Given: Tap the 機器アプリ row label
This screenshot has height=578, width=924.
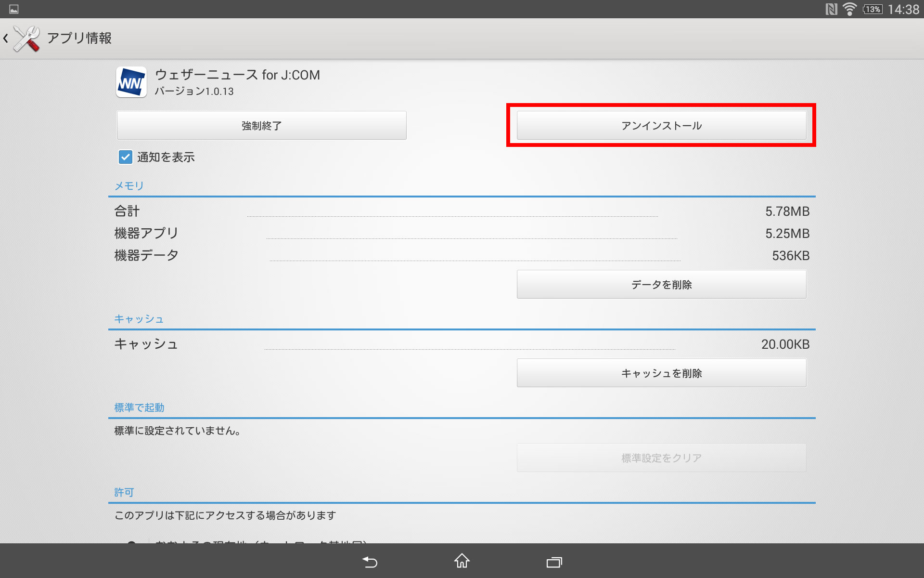Looking at the screenshot, I should click(146, 233).
